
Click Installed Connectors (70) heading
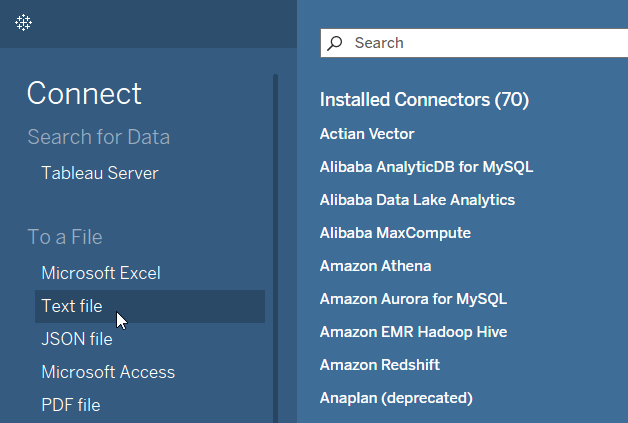click(425, 100)
